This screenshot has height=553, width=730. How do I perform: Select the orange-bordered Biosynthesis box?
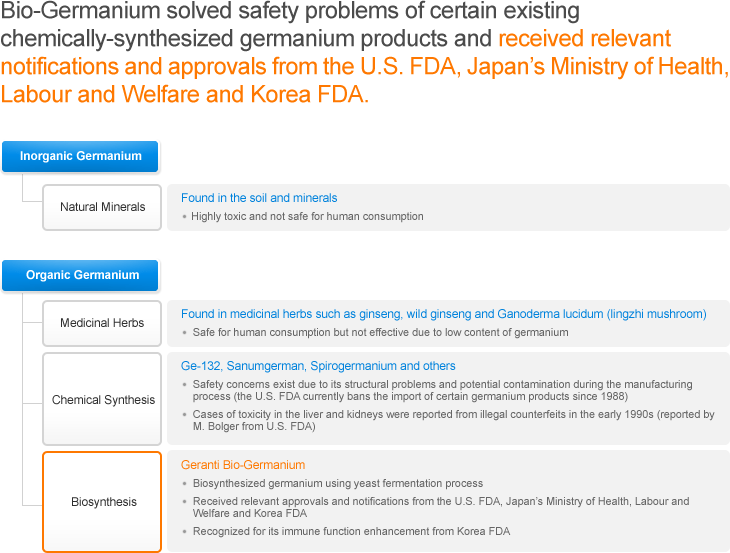point(103,501)
